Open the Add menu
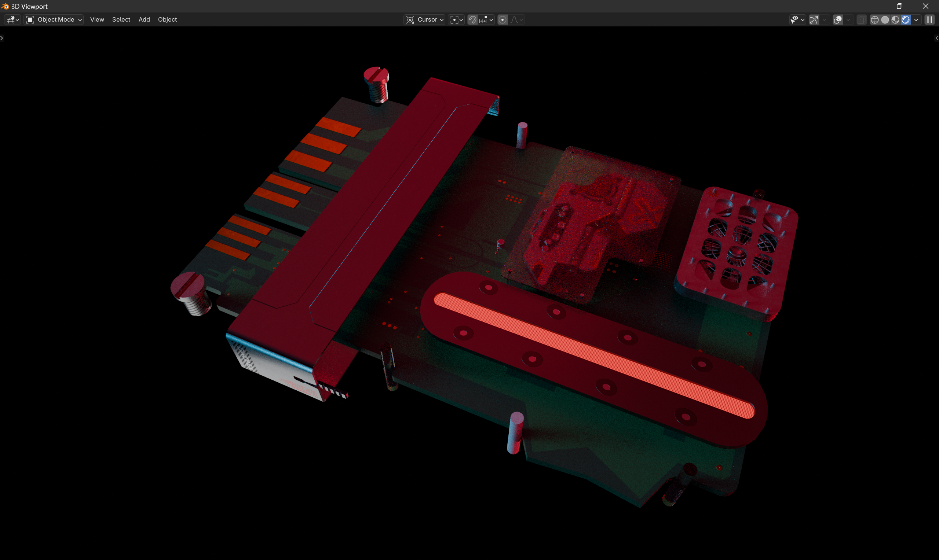 click(x=144, y=20)
